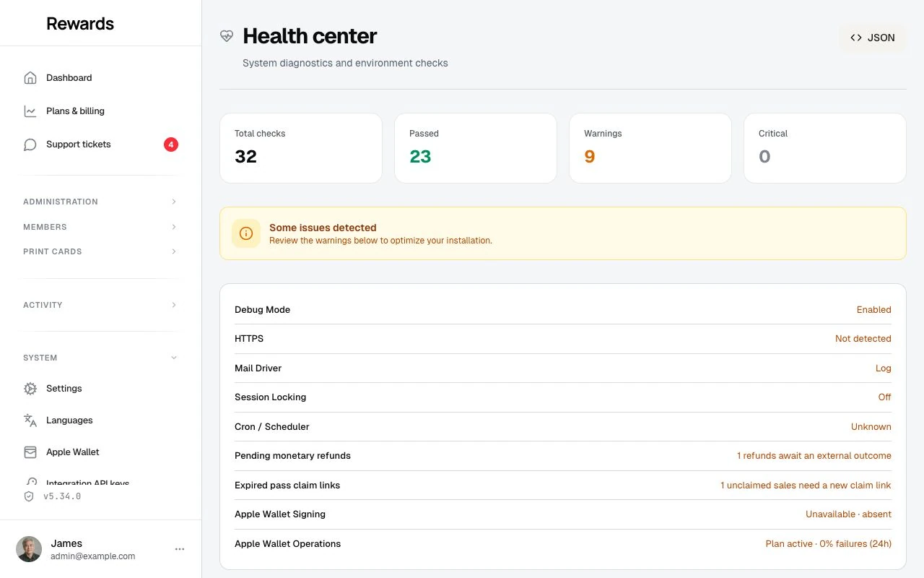924x578 pixels.
Task: Click the 'Debug Mode' row label
Action: pyautogui.click(x=262, y=310)
